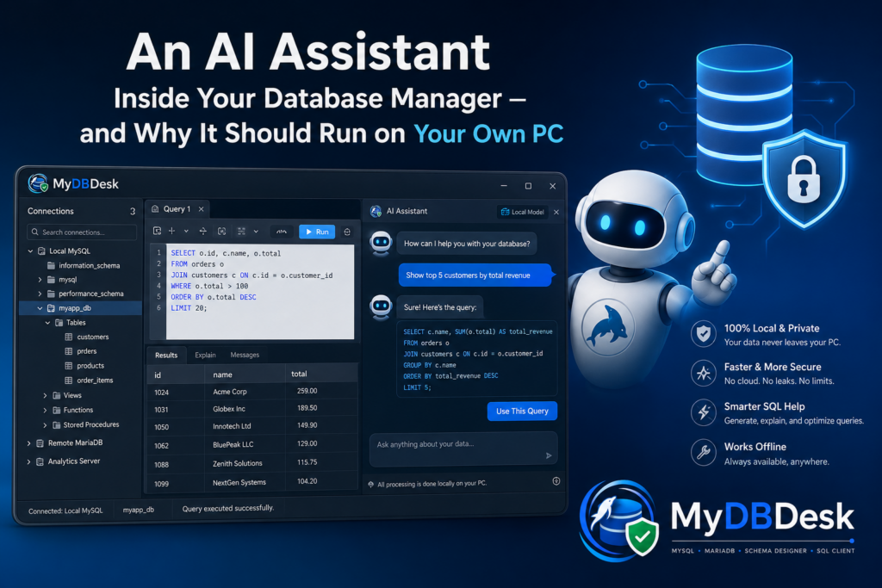Collapse the Tables folder
Screen dimensions: 882x588
point(48,323)
